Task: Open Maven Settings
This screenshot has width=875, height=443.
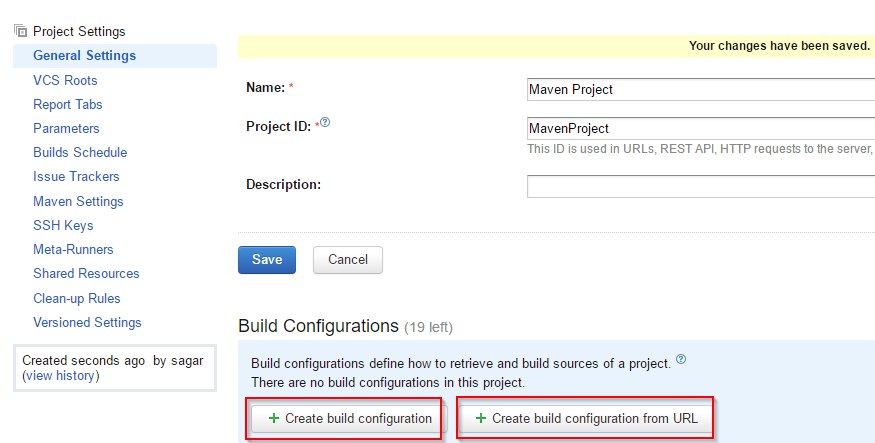Action: click(x=78, y=201)
